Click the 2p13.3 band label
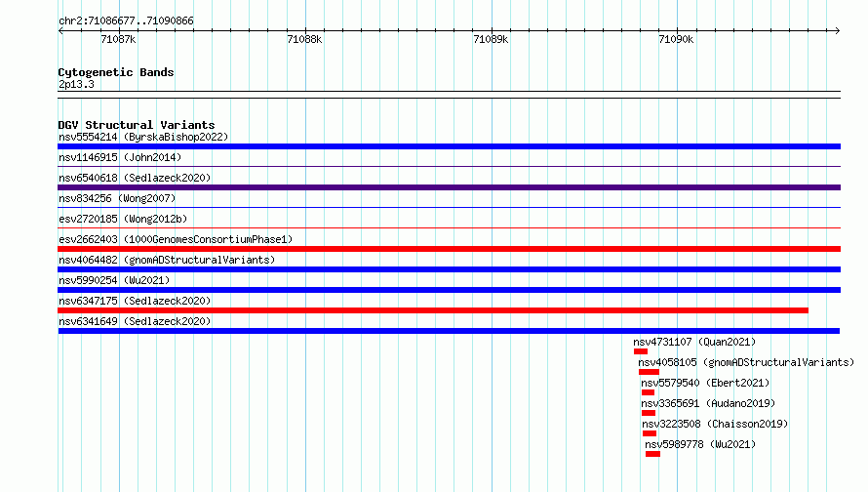 pos(76,84)
